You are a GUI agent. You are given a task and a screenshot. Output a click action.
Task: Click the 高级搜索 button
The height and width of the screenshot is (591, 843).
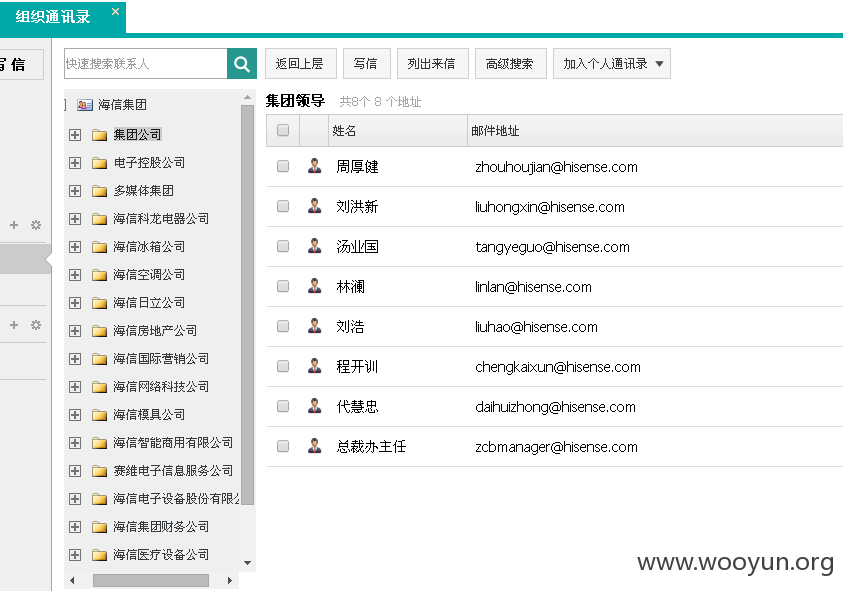509,64
